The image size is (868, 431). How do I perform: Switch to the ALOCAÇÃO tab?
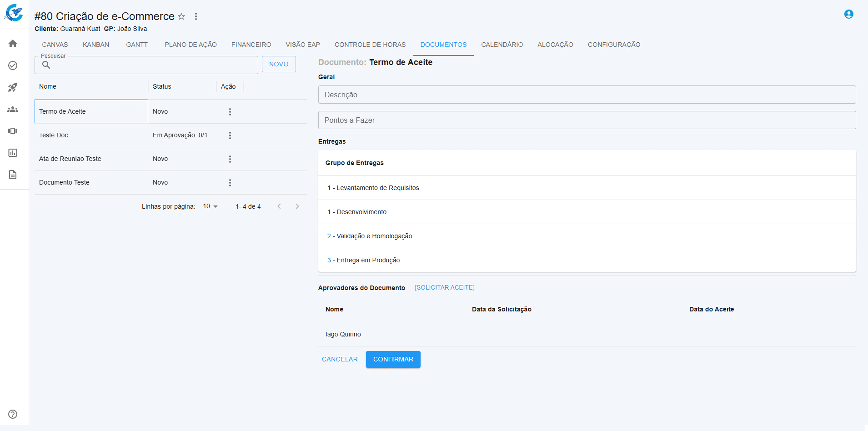pyautogui.click(x=555, y=45)
